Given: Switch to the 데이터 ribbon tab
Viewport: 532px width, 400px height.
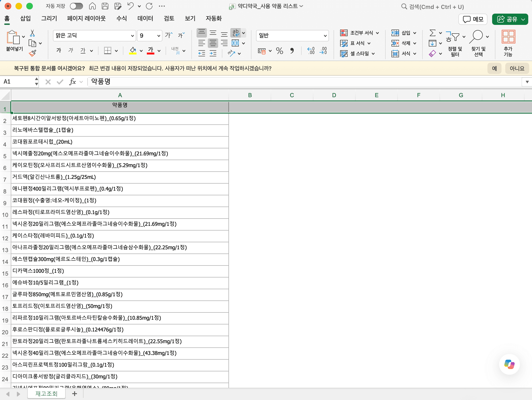Looking at the screenshot, I should [145, 18].
